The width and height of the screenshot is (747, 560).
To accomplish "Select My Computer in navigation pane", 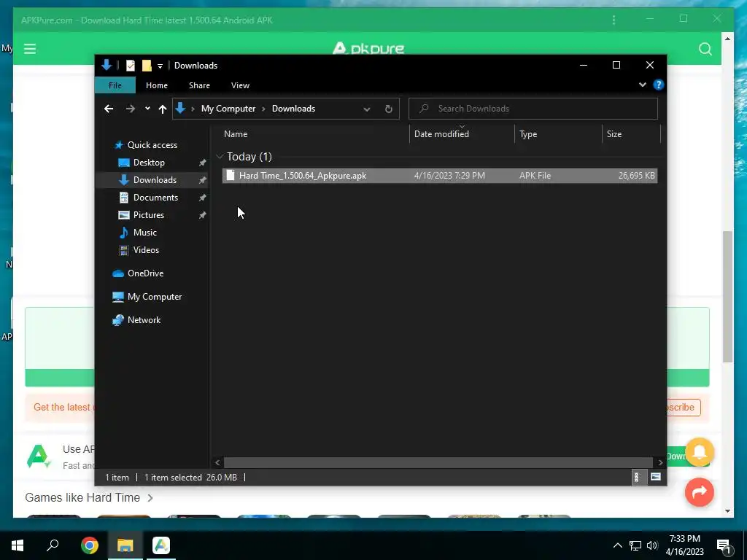I will tap(155, 297).
